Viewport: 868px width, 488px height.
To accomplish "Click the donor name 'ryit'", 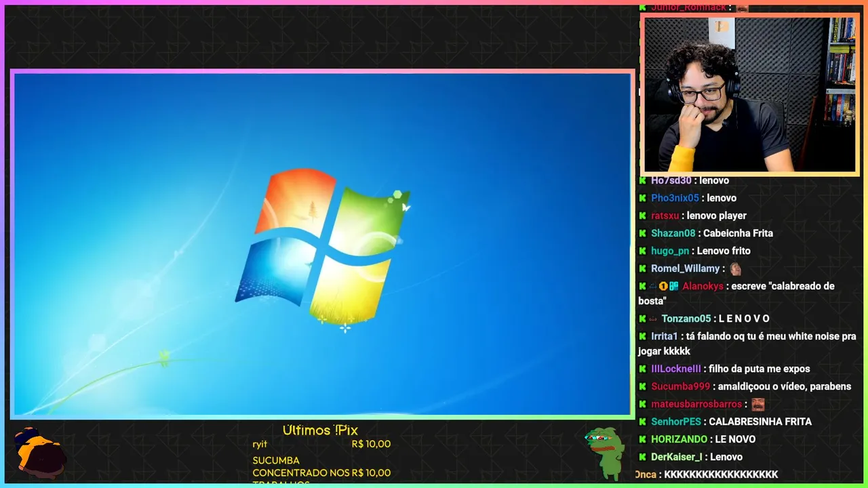I will point(260,445).
